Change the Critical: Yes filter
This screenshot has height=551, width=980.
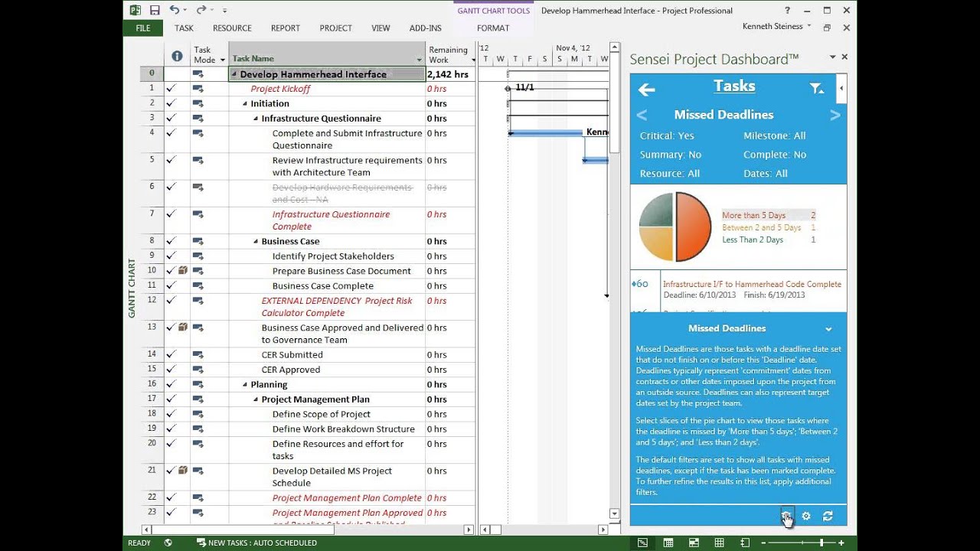tap(667, 135)
